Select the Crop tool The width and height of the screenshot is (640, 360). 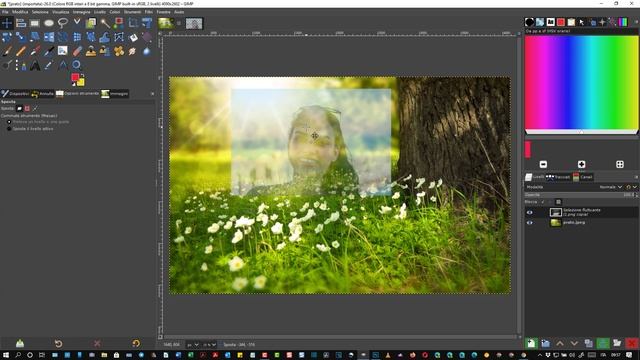point(133,23)
